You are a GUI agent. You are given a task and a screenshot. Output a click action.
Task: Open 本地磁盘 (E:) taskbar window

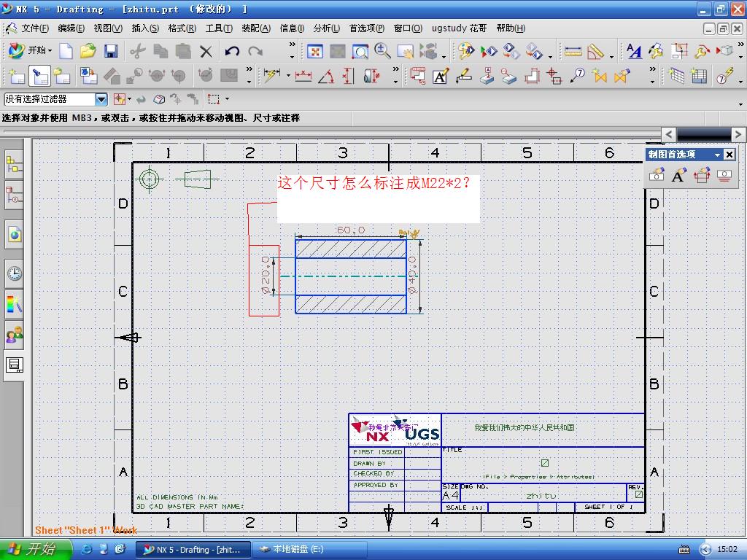coord(309,550)
